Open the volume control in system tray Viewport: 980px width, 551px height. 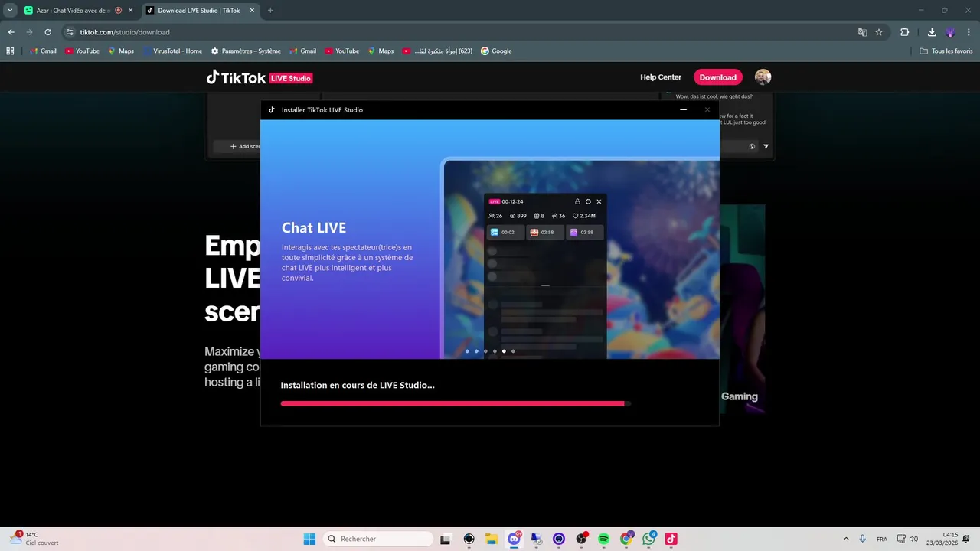click(x=913, y=539)
